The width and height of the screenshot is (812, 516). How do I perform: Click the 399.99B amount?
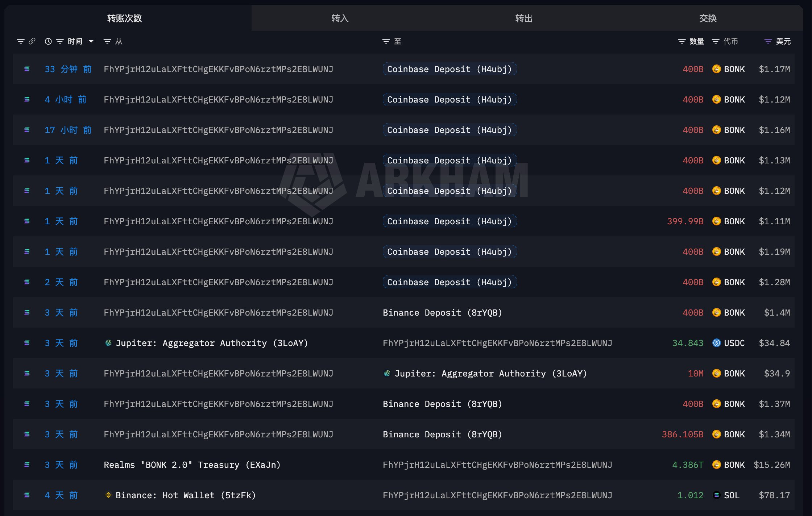(x=685, y=221)
